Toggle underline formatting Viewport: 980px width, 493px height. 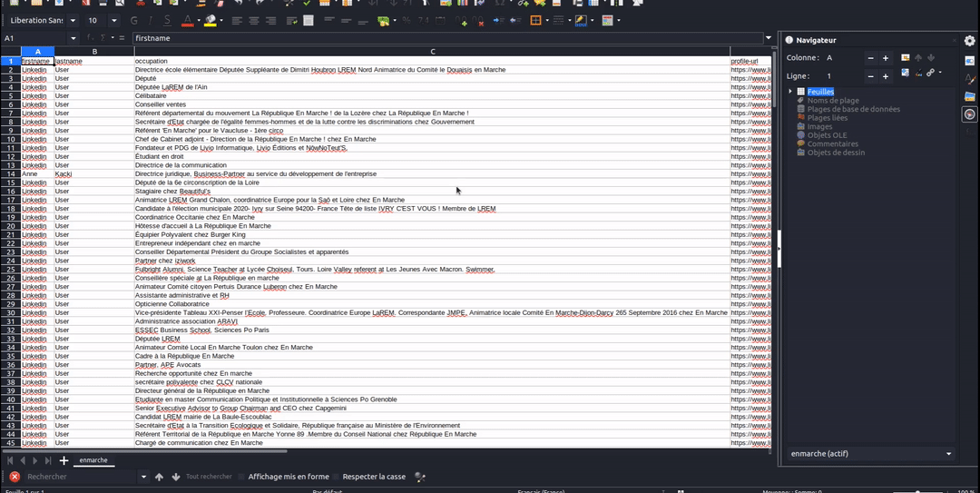(x=167, y=21)
